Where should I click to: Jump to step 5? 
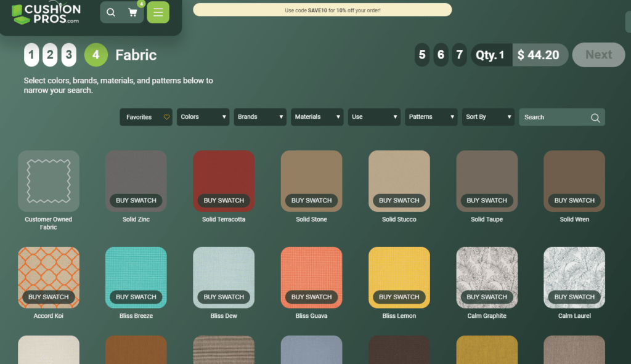422,55
